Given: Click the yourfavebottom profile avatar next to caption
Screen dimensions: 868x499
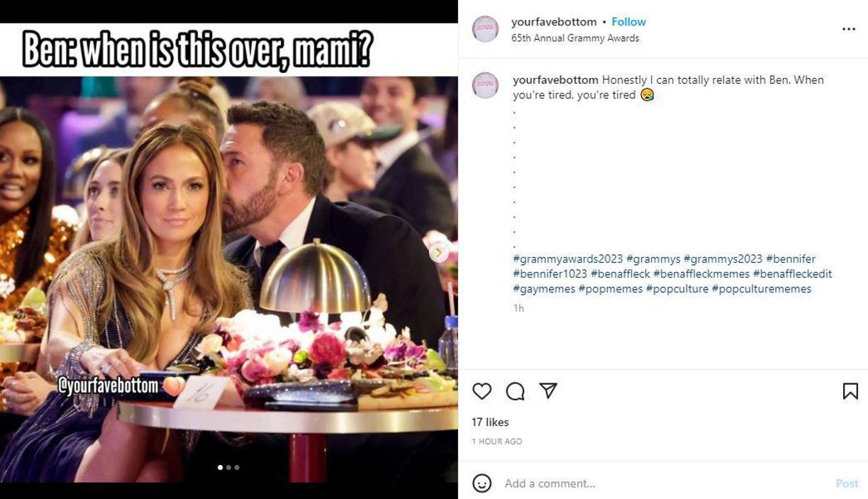Looking at the screenshot, I should point(485,84).
